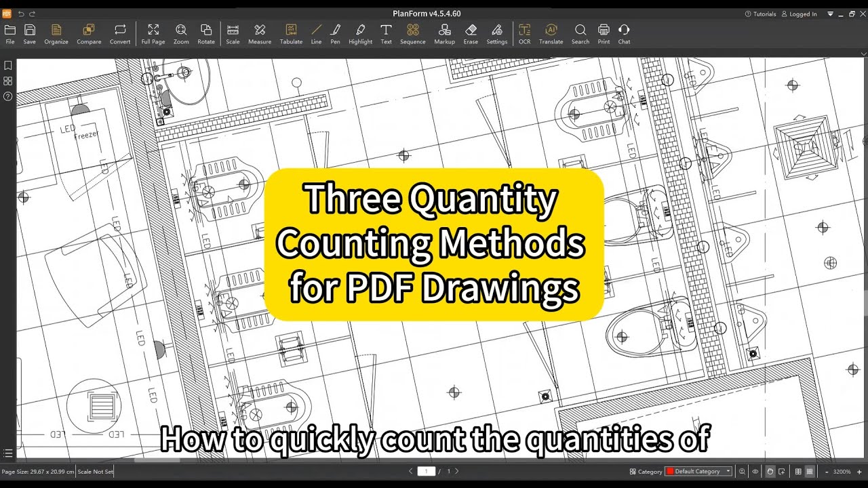Toggle the hand pan mode
The width and height of the screenshot is (868, 488).
coord(770,471)
